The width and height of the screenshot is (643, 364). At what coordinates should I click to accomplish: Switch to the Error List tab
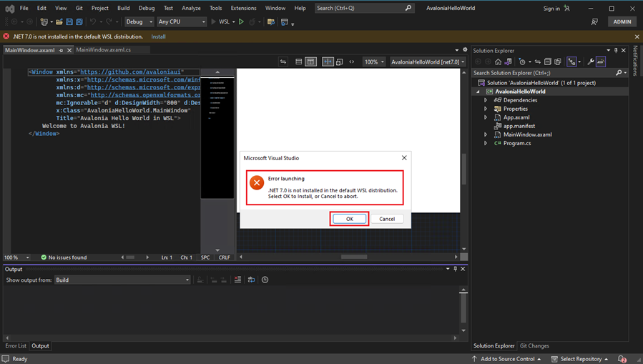click(16, 345)
